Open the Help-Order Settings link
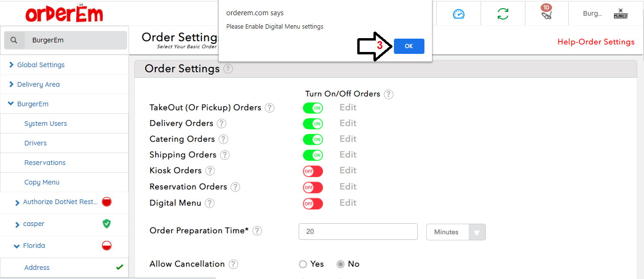Screen dimensions: 644x279 (x=596, y=42)
